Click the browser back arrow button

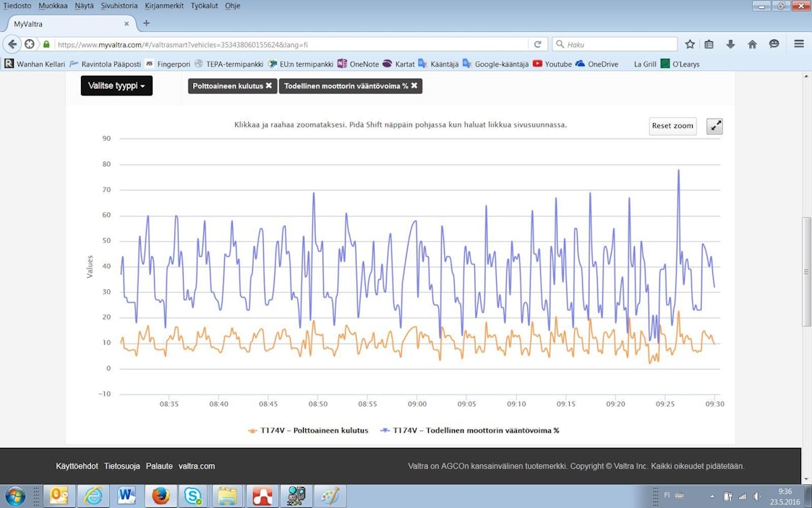(12, 44)
